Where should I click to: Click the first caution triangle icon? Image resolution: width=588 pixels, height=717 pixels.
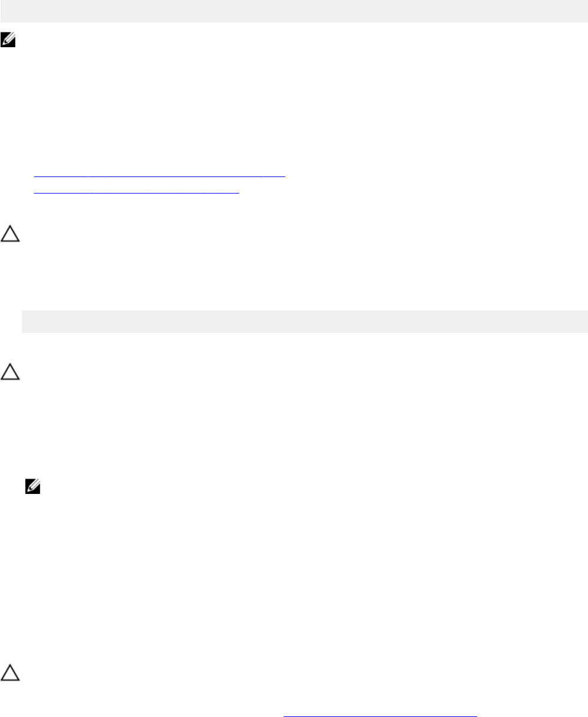[10, 235]
